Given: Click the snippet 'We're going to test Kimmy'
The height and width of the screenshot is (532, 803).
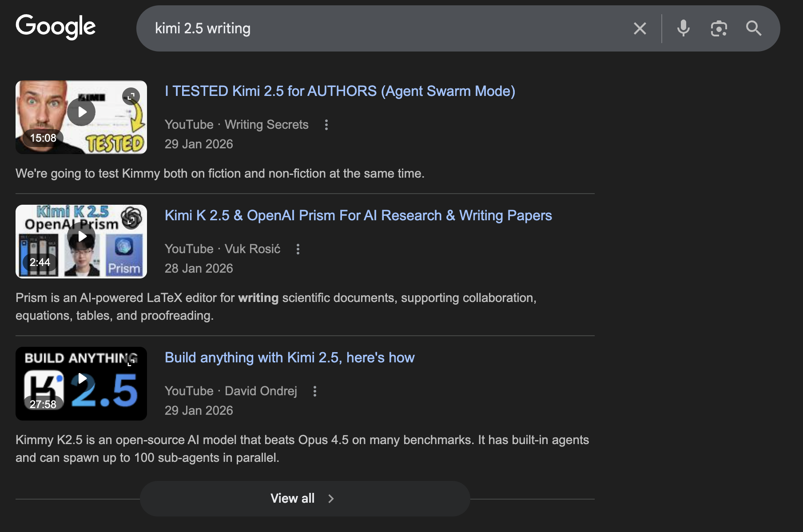Looking at the screenshot, I should tap(220, 174).
